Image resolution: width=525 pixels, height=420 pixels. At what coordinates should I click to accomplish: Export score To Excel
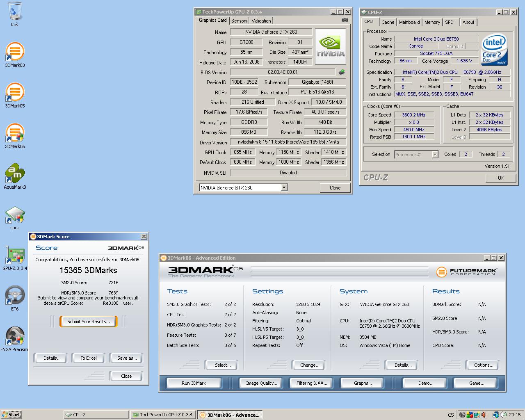click(x=89, y=358)
